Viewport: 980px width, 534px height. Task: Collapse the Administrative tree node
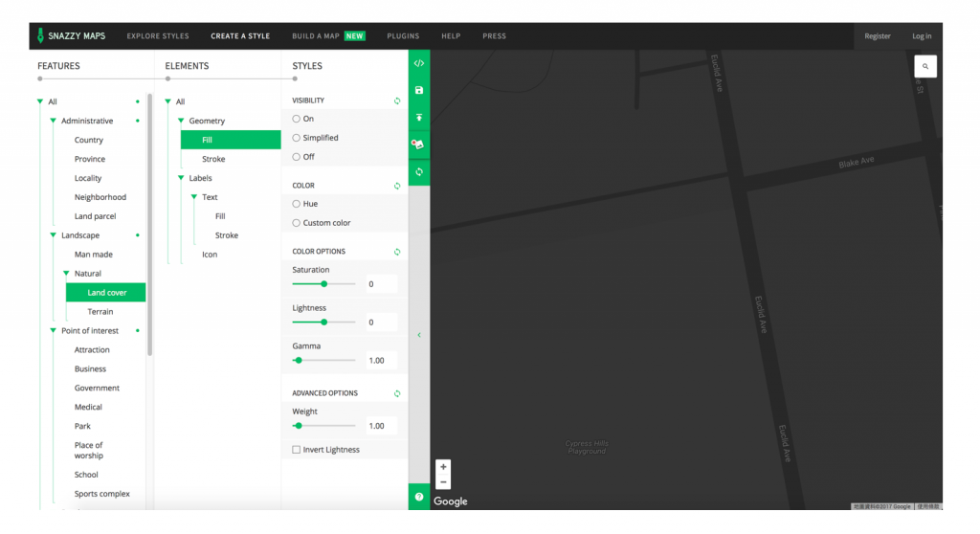click(x=54, y=121)
